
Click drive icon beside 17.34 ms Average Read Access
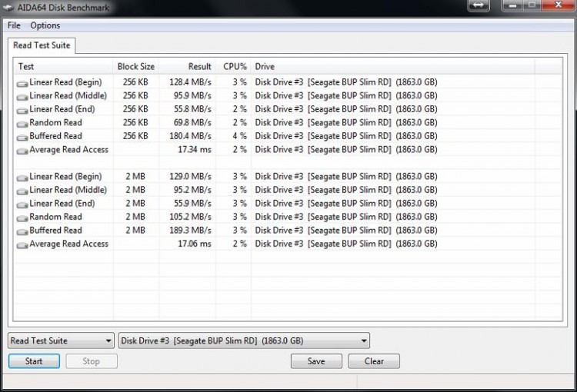[22, 151]
